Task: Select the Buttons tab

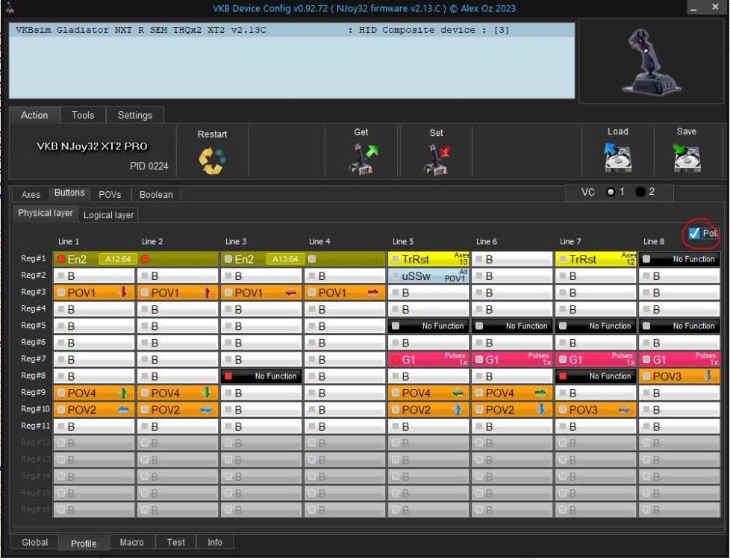Action: coord(69,193)
